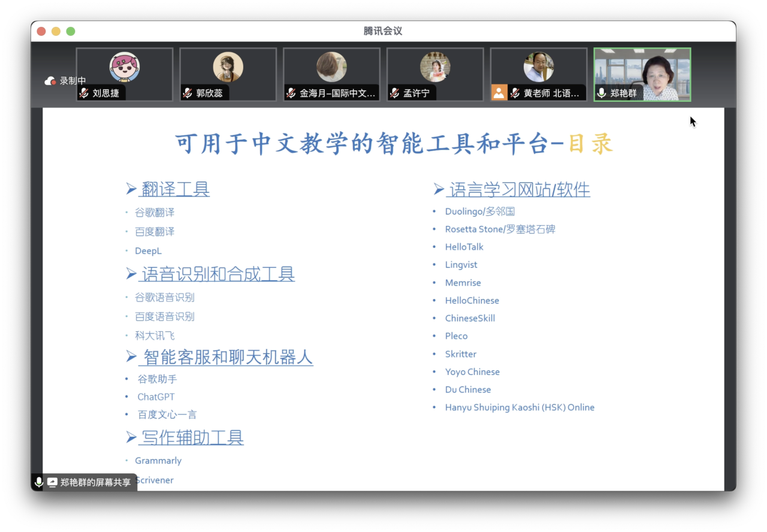Click 黄老师's muted microphone icon

pos(515,93)
